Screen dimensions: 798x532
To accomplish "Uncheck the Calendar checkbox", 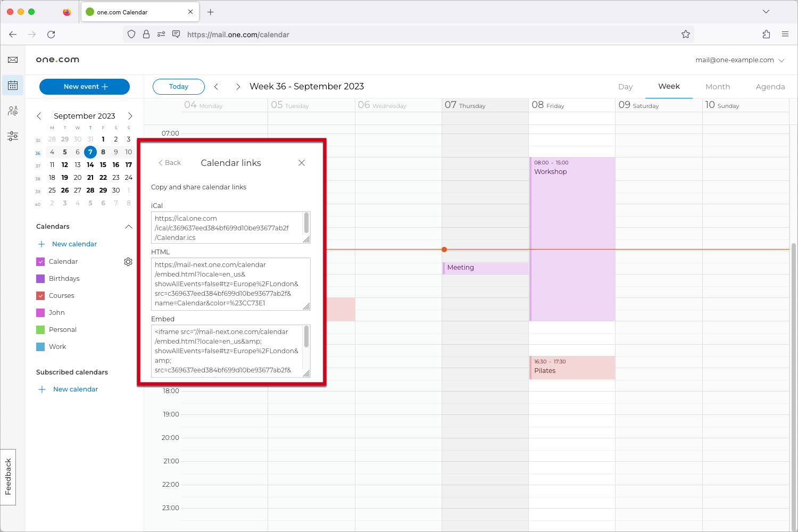I will (40, 262).
